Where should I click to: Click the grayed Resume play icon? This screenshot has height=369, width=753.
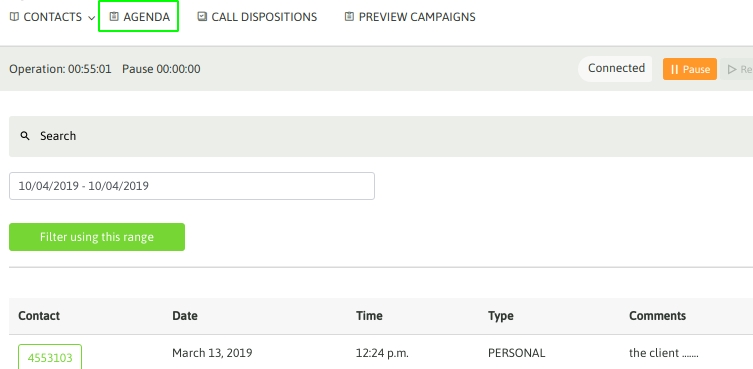pos(732,69)
